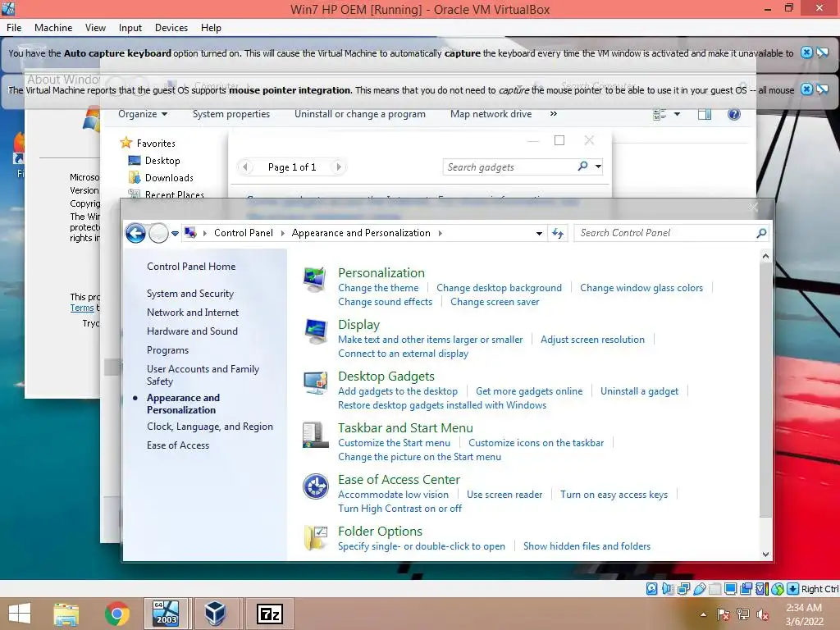Open File Explorer from host taskbar
This screenshot has width=840, height=630.
66,614
